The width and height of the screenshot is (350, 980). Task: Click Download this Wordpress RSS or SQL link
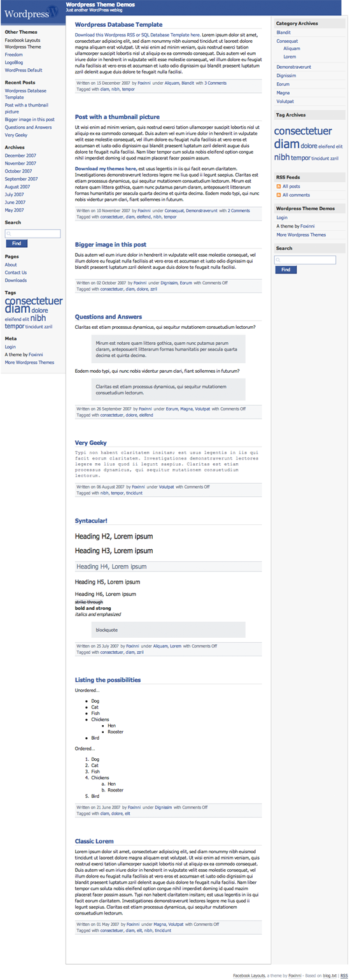(137, 34)
